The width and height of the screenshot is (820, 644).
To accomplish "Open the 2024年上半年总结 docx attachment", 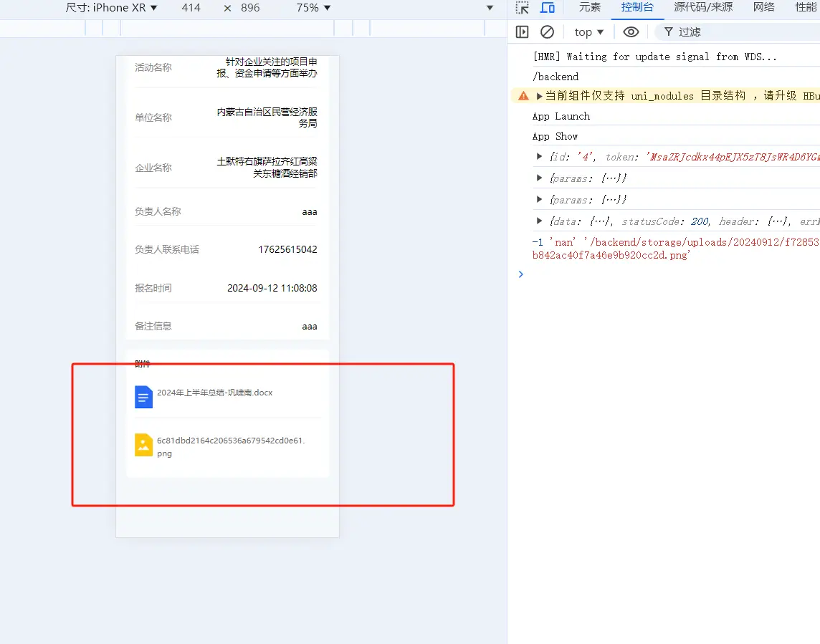I will 215,393.
